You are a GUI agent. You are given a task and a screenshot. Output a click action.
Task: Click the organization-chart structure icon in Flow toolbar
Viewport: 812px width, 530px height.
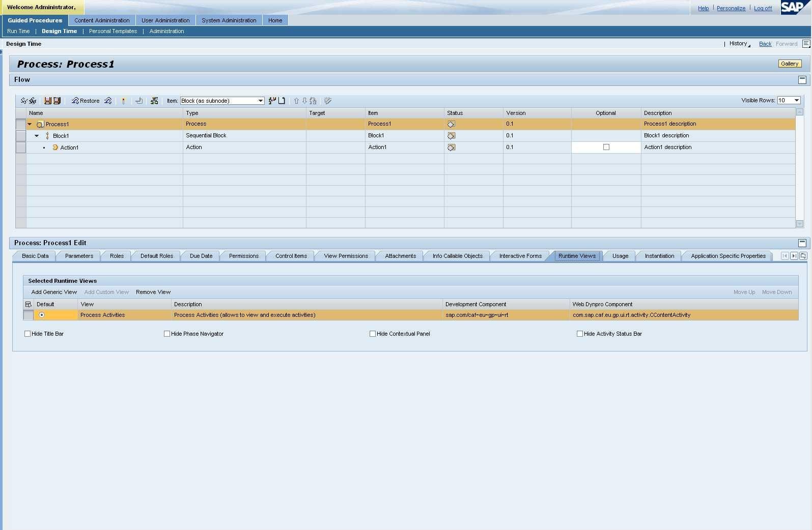(x=154, y=101)
